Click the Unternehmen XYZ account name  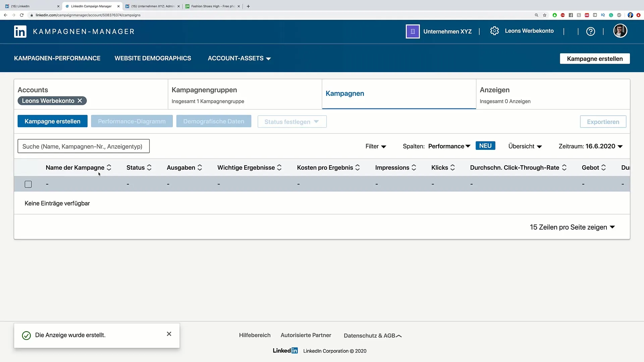(x=447, y=32)
